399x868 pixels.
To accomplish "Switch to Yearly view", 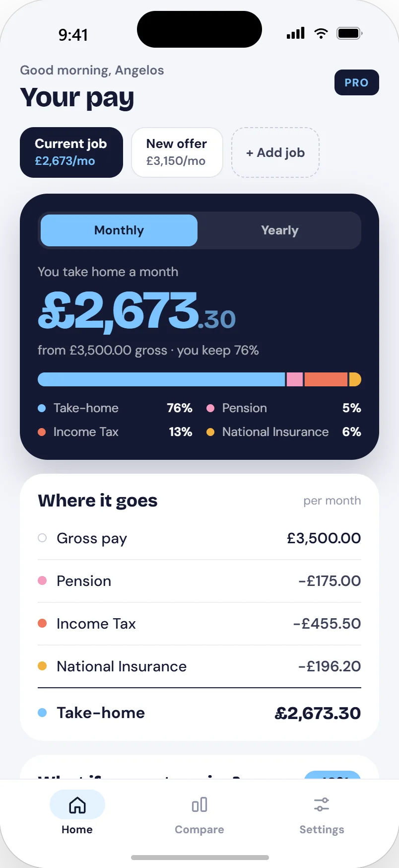I will 280,230.
